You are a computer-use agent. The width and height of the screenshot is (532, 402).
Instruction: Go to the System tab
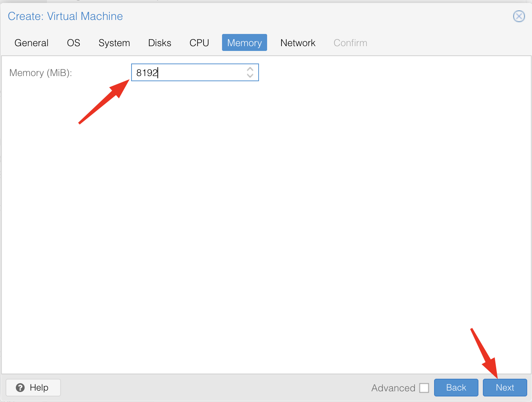click(114, 43)
